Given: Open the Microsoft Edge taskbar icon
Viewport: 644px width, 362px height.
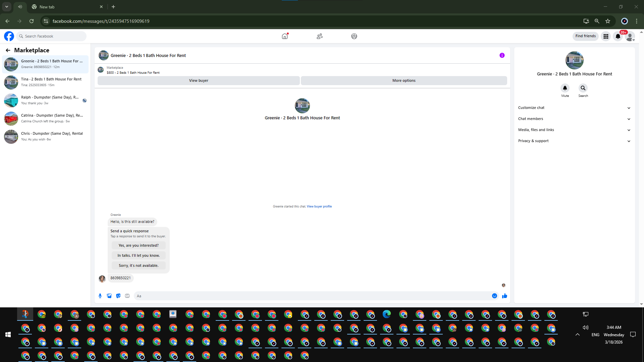Looking at the screenshot, I should pyautogui.click(x=387, y=314).
